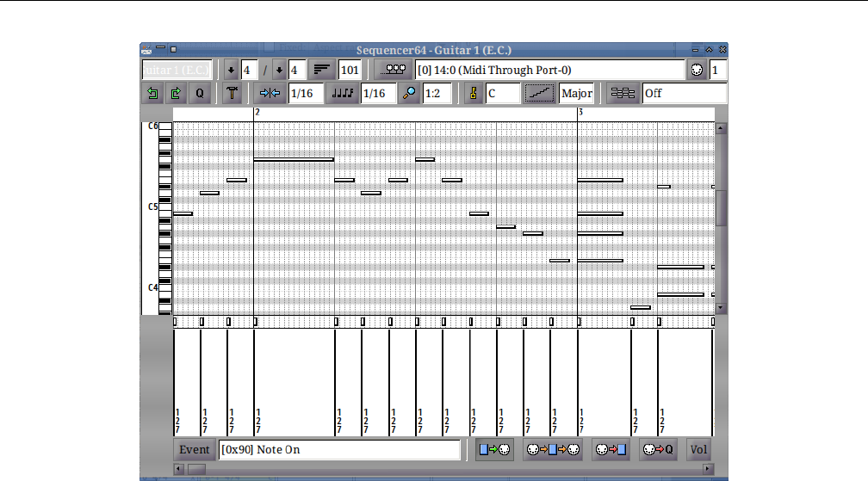Click the C5 piano key label

[152, 207]
